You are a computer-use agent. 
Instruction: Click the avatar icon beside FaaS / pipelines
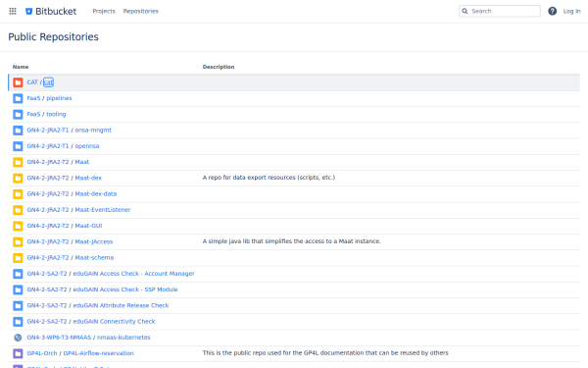[18, 98]
